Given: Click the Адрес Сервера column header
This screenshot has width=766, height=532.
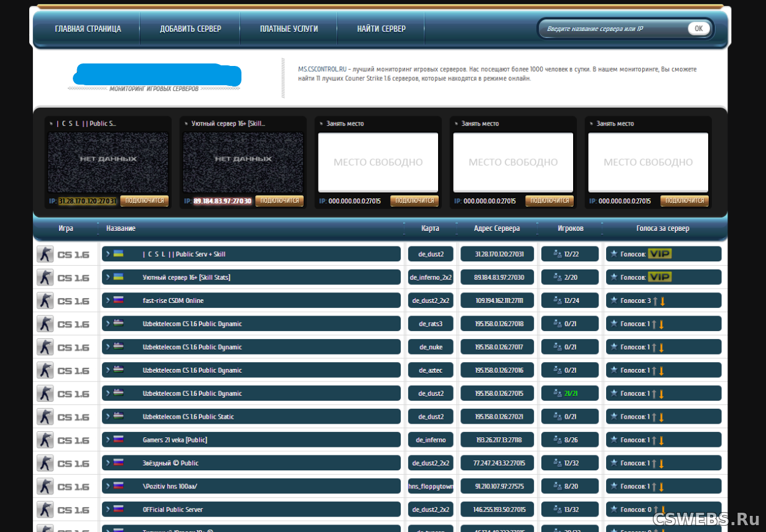Looking at the screenshot, I should [497, 228].
